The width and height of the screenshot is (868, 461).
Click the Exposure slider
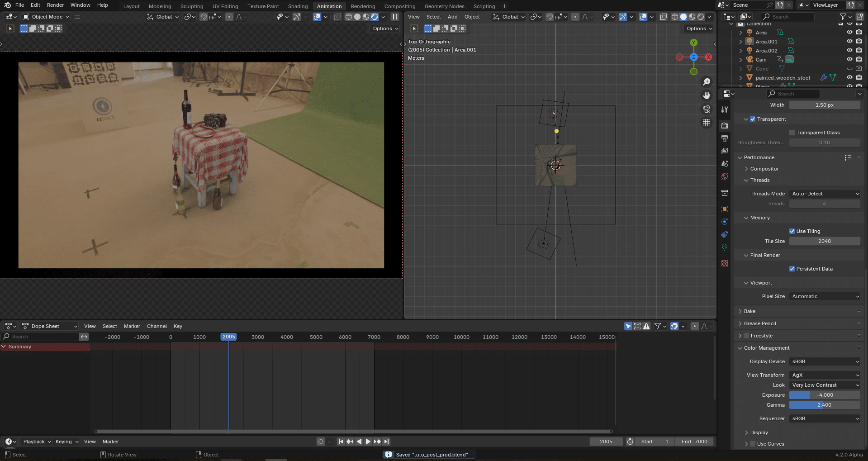pyautogui.click(x=825, y=395)
